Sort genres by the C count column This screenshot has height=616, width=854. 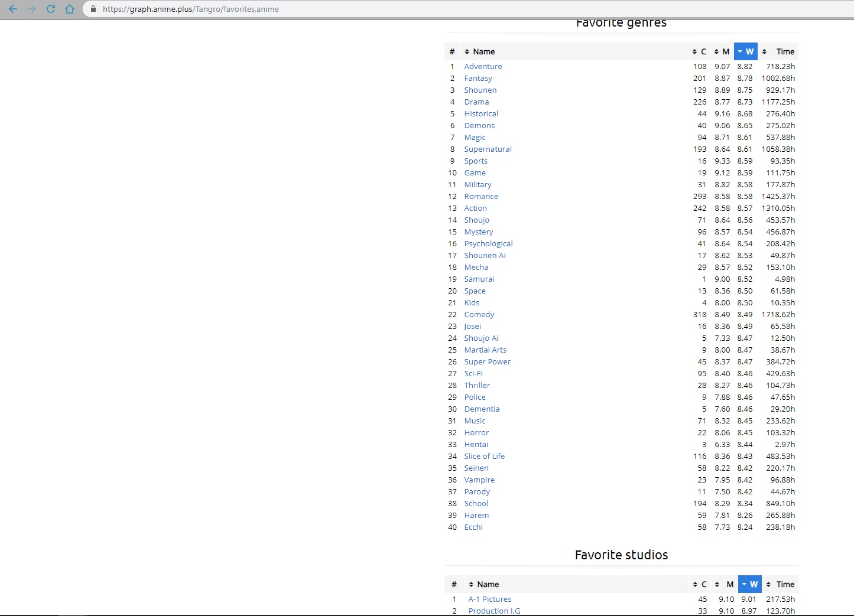click(700, 52)
